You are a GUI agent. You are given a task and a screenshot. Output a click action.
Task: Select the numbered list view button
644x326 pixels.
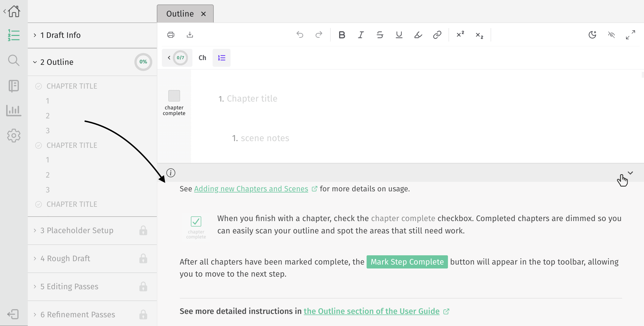point(222,58)
